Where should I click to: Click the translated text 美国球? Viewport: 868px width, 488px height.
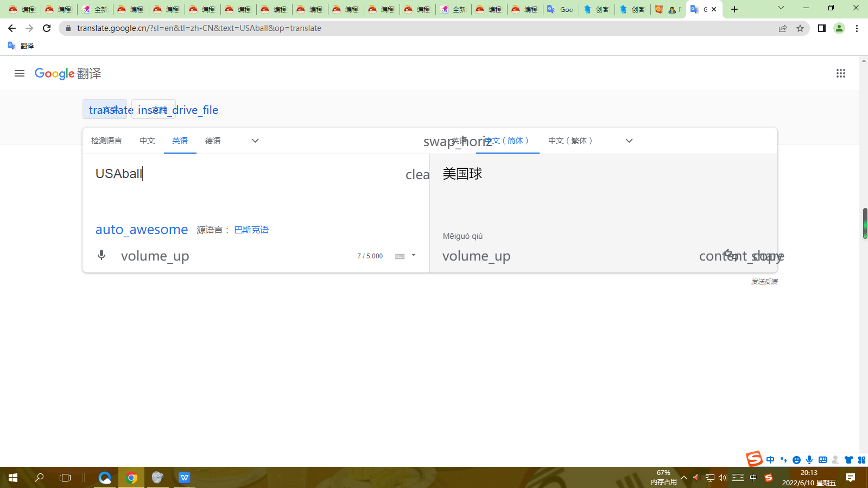[462, 174]
